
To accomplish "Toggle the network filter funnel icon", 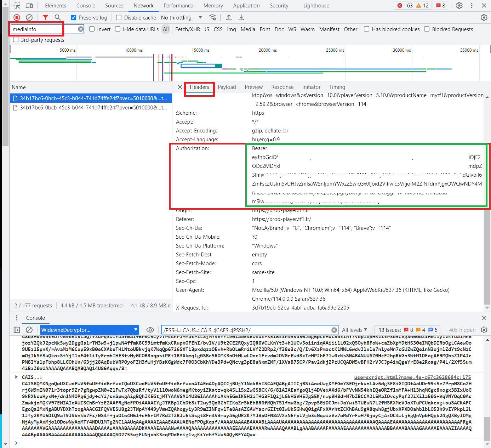I will pos(45,17).
